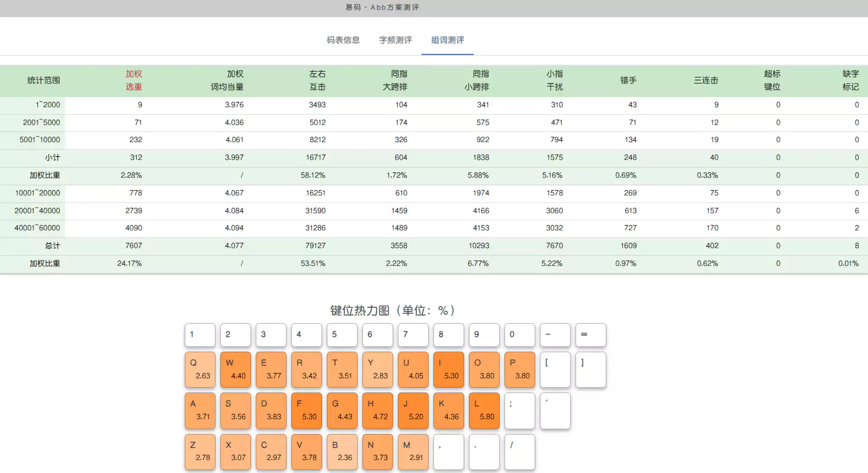
Task: Click the V key showing 3.78
Action: [x=307, y=452]
